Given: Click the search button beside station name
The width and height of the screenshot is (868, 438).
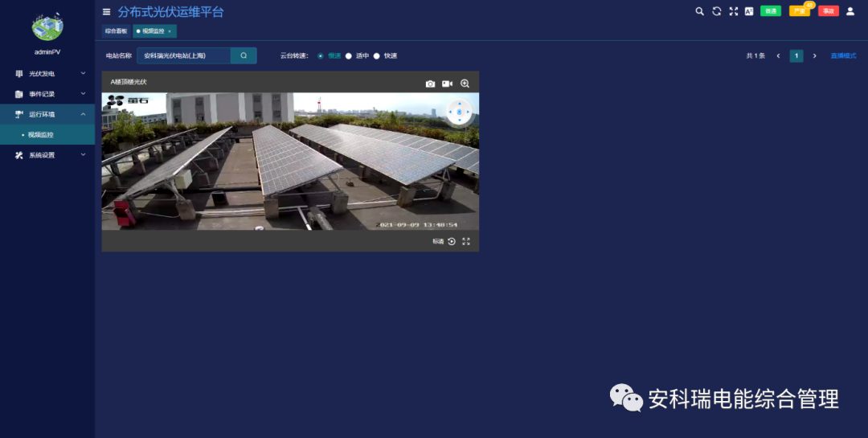Looking at the screenshot, I should tap(244, 55).
